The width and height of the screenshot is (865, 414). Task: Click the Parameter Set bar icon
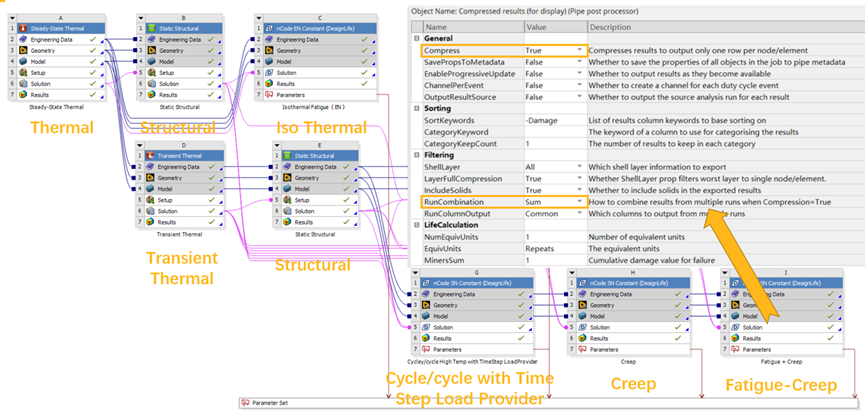[245, 403]
